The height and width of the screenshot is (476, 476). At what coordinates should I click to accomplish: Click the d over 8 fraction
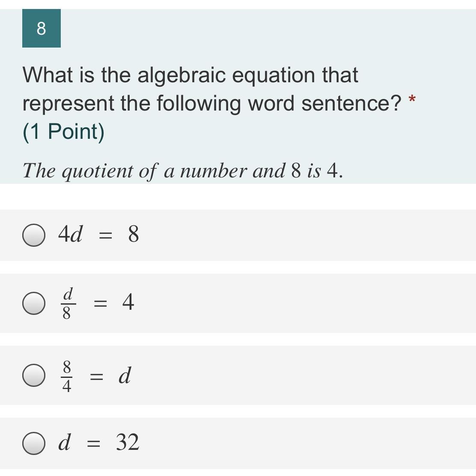(68, 303)
